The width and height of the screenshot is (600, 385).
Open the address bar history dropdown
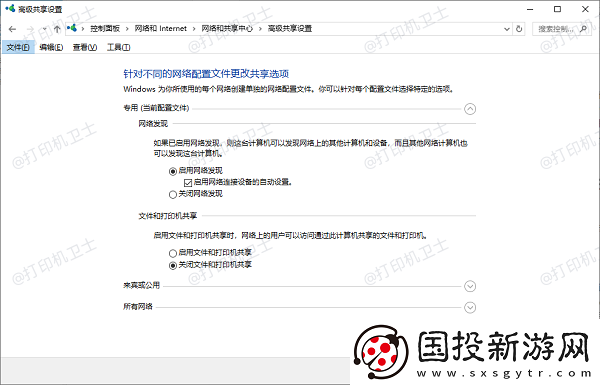[507, 29]
